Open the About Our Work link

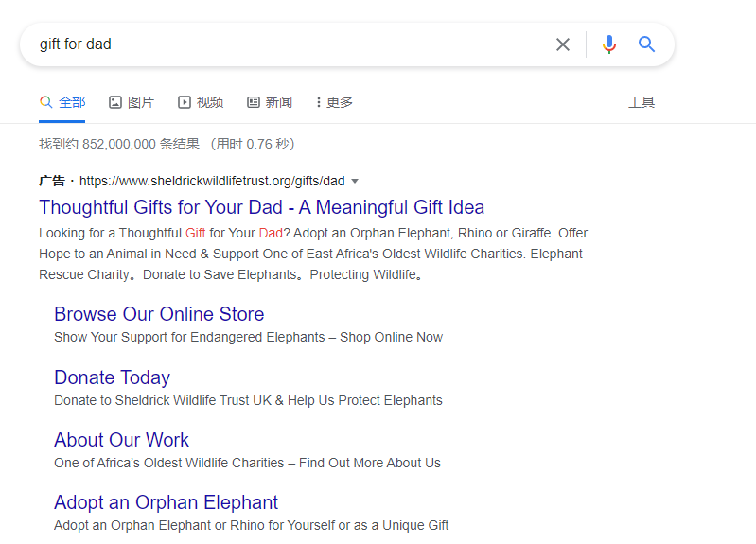tap(121, 440)
